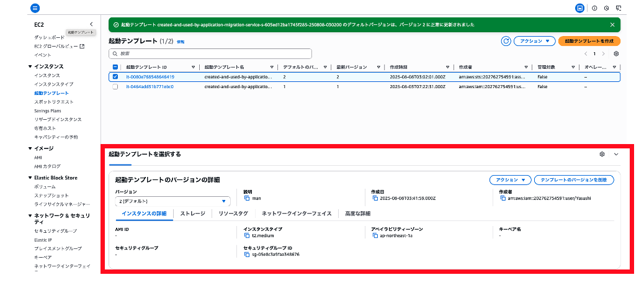The height and width of the screenshot is (285, 644).
Task: Collapse the EC2 side navigation with chevron
Action: coord(91,24)
